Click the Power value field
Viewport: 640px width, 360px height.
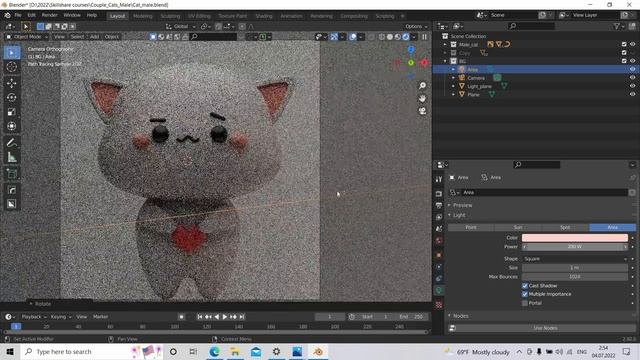coord(575,247)
